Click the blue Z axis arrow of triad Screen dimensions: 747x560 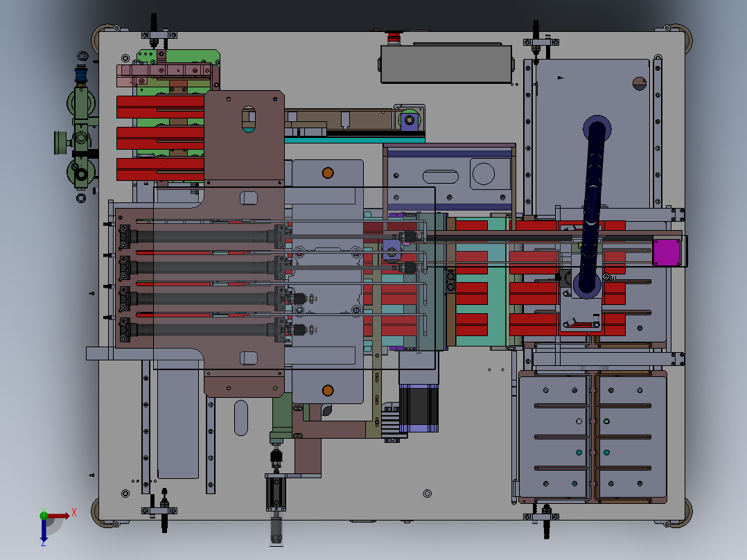click(44, 530)
